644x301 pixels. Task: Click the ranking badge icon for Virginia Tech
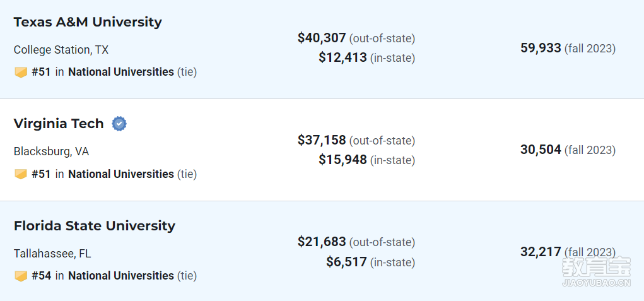coord(21,175)
